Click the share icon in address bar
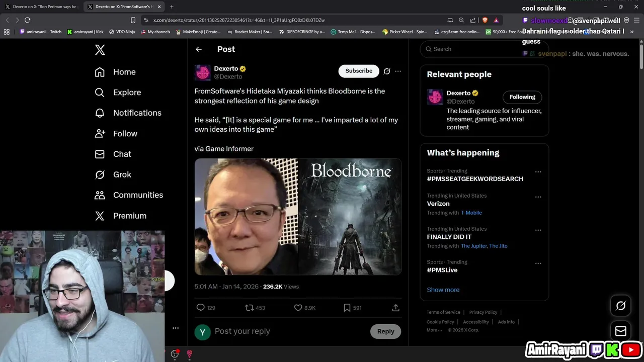The width and height of the screenshot is (644, 362). [x=473, y=20]
